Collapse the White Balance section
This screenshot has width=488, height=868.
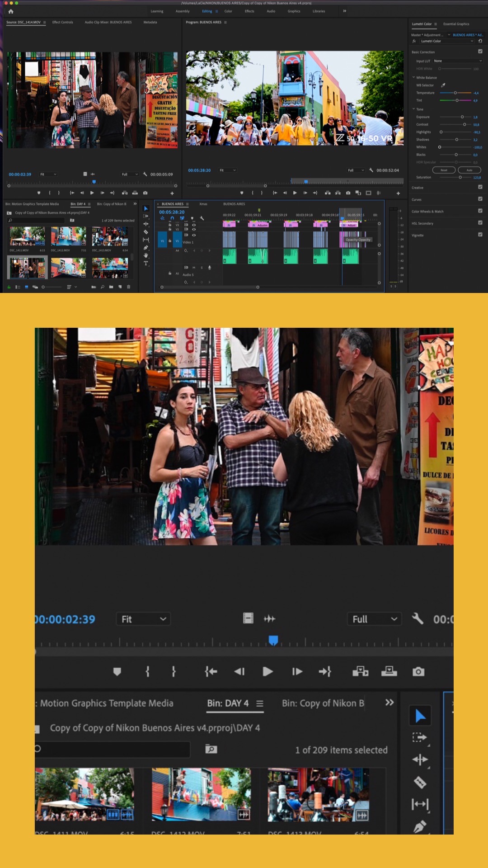pos(413,77)
